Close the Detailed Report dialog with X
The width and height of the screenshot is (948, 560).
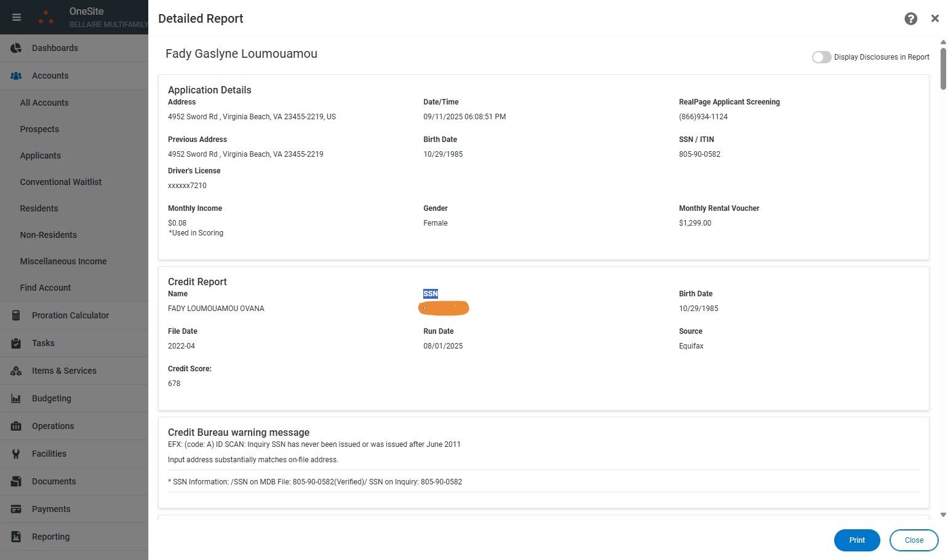coord(935,18)
